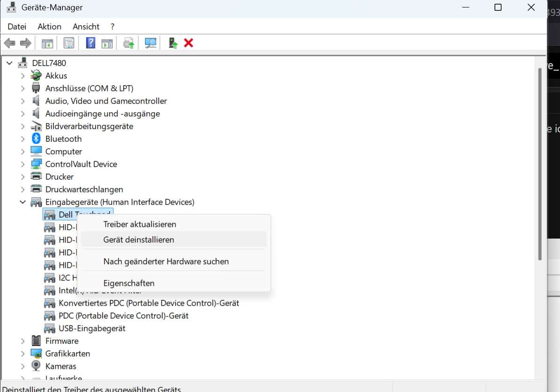This screenshot has height=392, width=560.
Task: Open Eigenschaften from the context menu
Action: pos(174,283)
